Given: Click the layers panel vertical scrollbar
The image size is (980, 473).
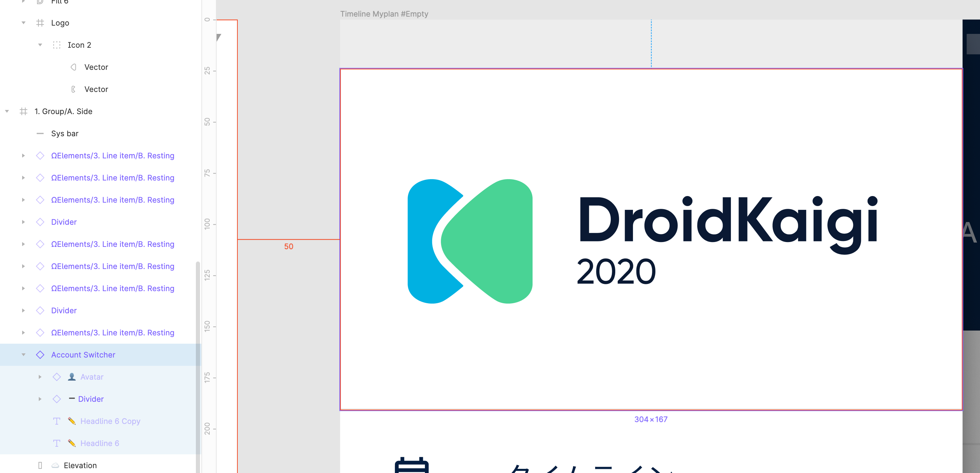Looking at the screenshot, I should point(198,367).
